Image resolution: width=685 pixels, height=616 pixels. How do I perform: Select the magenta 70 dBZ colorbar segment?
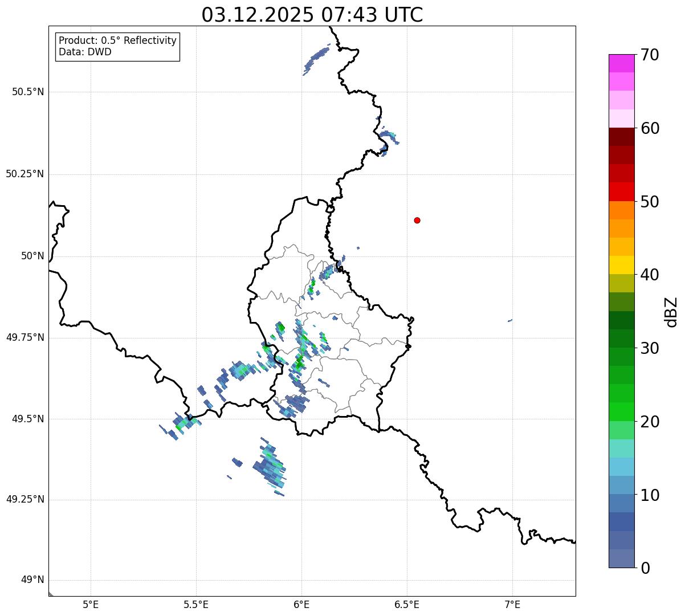(621, 63)
